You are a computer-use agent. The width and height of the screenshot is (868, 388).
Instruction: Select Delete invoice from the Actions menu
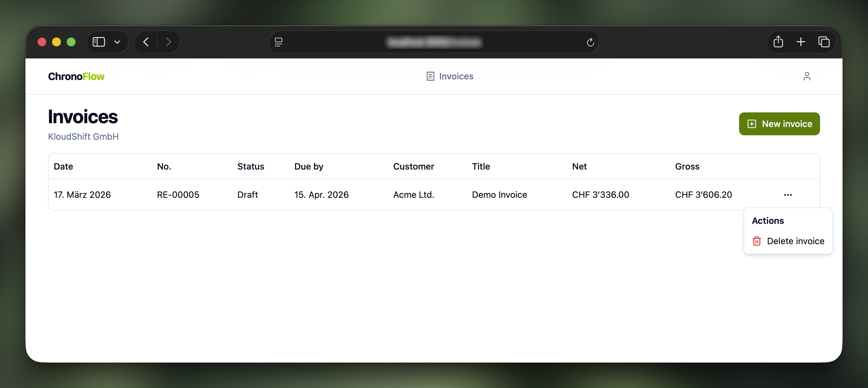tap(796, 241)
